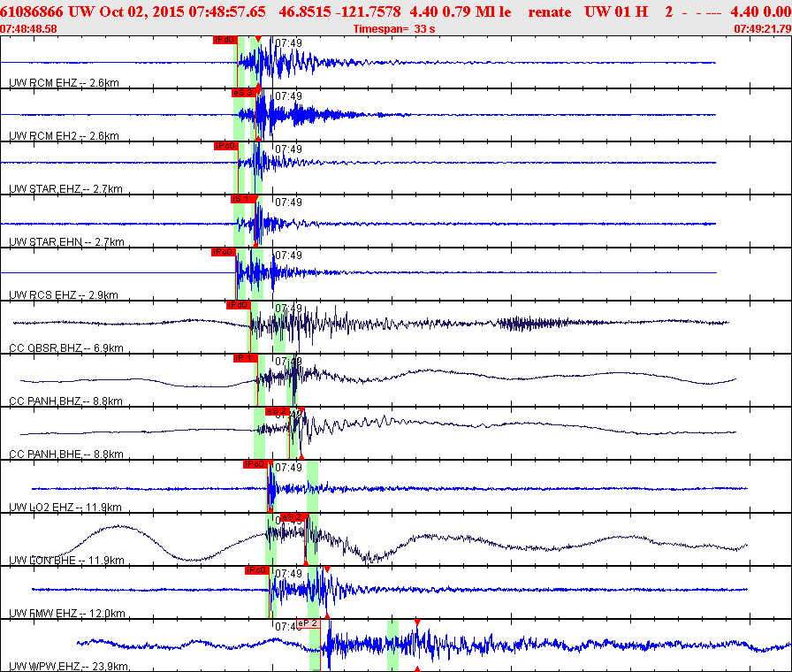Image resolution: width=792 pixels, height=672 pixels.
Task: Select the 'CC PANH BHE -- 8.8km' label
Action: point(66,454)
